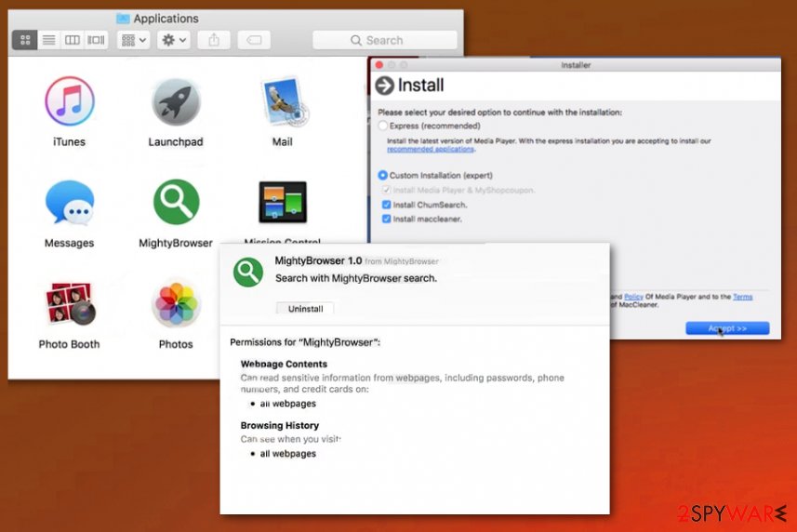Switch Finder to cover flow view
Viewport: 797px width, 532px height.
[96, 40]
